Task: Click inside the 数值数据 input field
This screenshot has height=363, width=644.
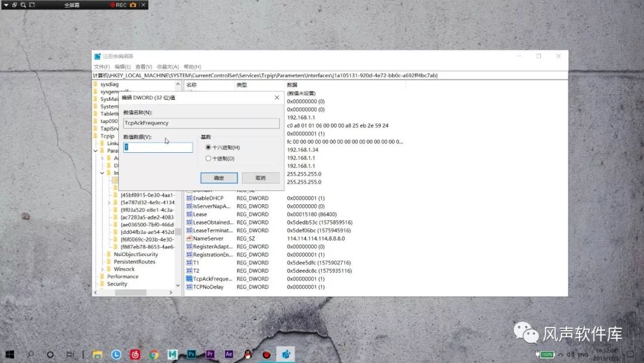Action: pyautogui.click(x=158, y=147)
